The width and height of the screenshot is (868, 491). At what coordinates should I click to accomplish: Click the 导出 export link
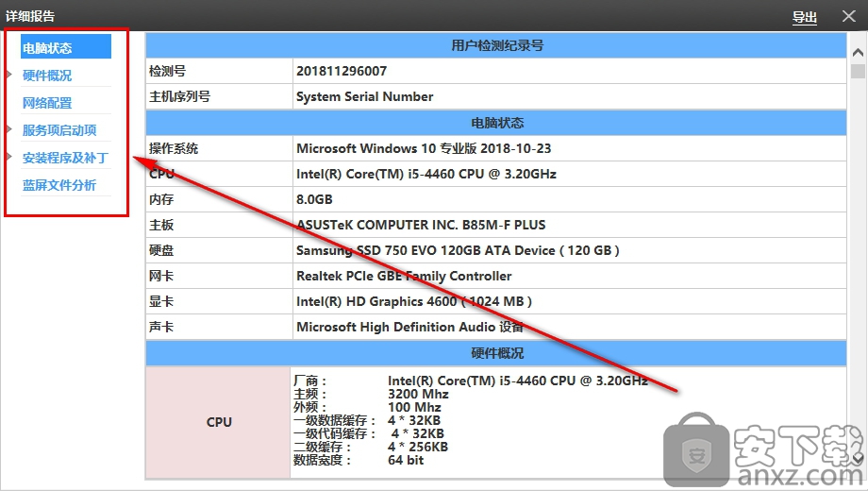click(x=805, y=17)
